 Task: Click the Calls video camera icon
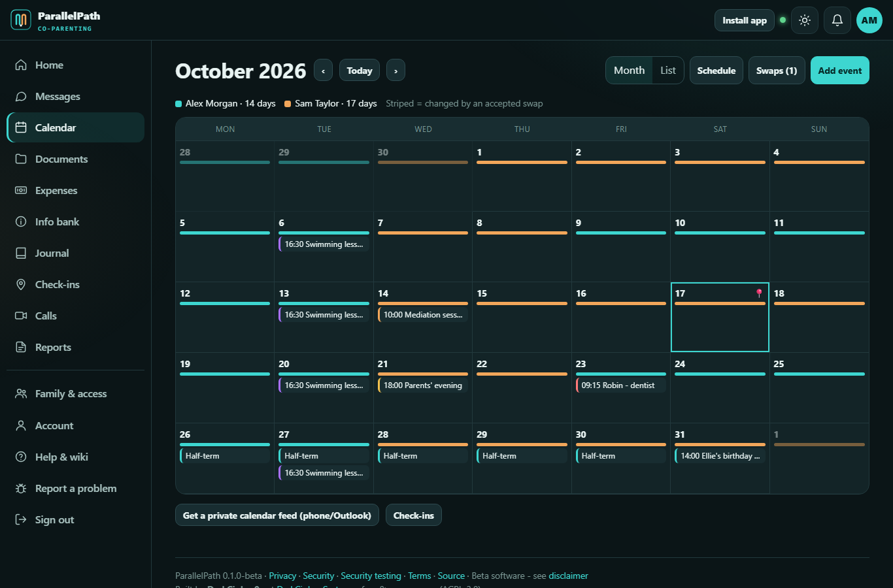21,316
